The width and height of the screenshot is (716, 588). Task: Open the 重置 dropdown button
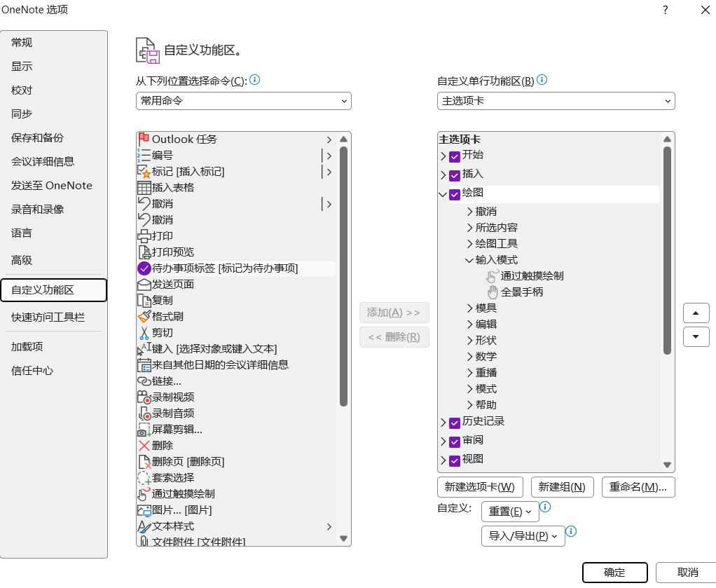(x=510, y=512)
